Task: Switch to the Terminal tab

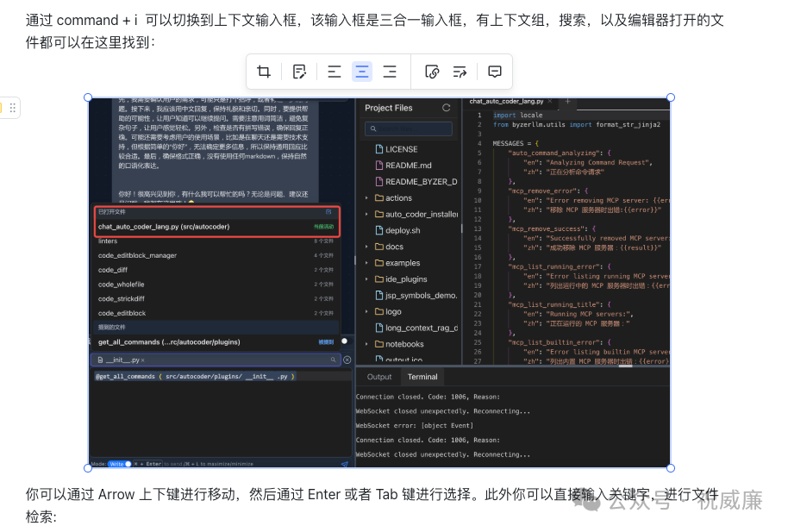Action: click(x=422, y=377)
